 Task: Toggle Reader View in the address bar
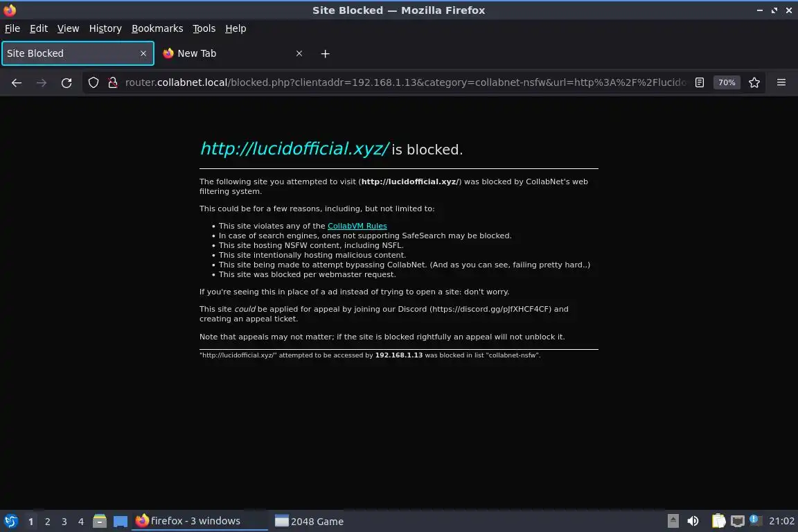[700, 82]
